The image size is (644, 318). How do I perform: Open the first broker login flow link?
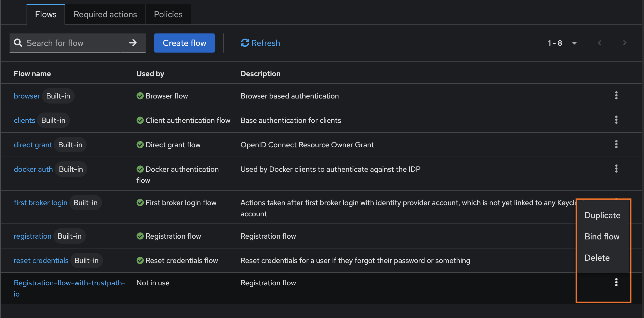point(40,202)
